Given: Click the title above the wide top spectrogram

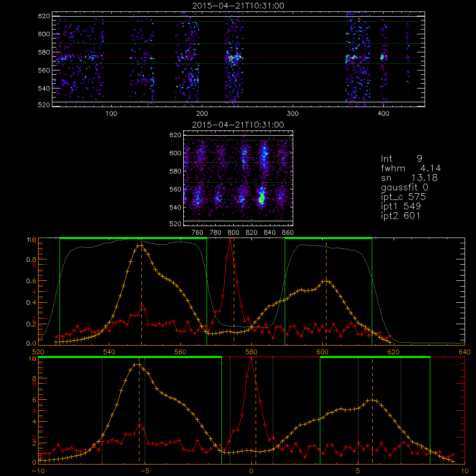Looking at the screenshot, I should (x=238, y=6).
